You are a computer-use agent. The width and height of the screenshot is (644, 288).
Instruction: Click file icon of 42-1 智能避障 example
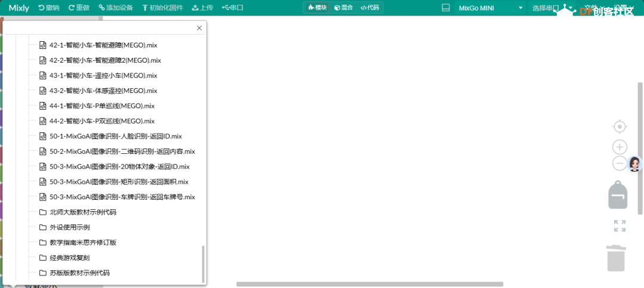(x=42, y=45)
